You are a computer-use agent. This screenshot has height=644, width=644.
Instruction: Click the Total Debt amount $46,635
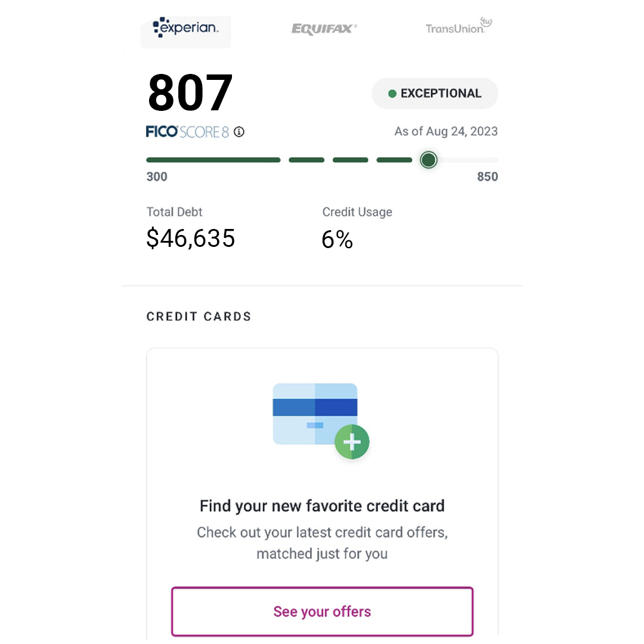click(191, 239)
